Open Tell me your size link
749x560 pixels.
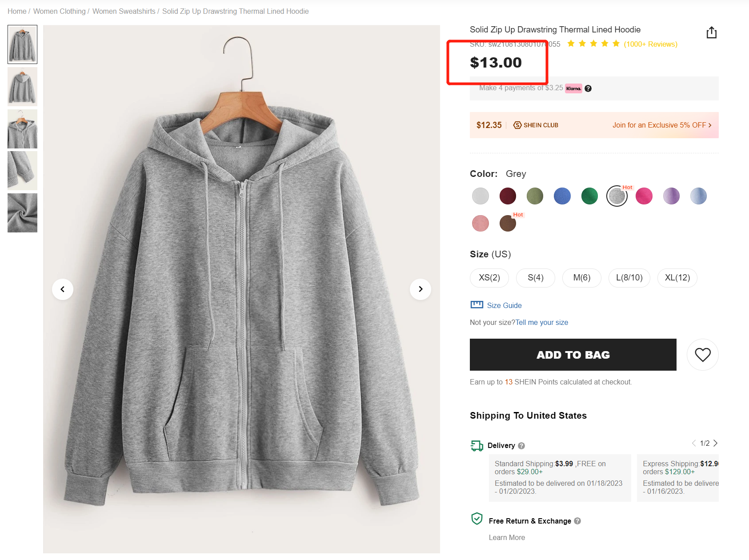pos(541,322)
